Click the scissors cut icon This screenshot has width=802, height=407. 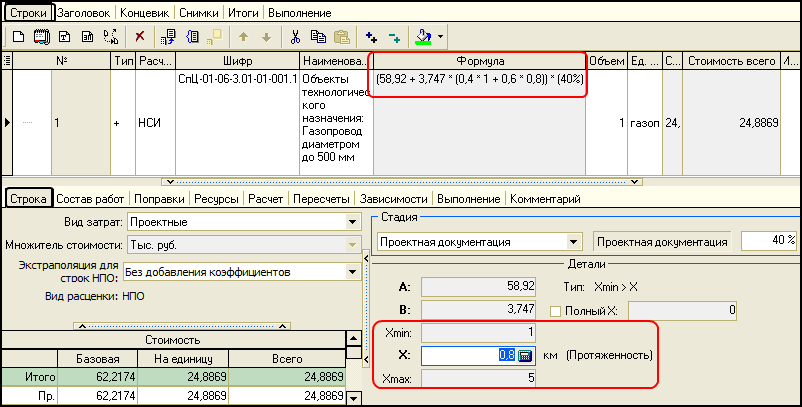click(295, 37)
